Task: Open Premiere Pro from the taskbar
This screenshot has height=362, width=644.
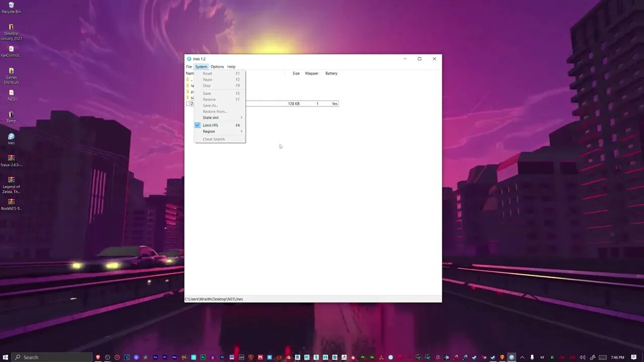Action: click(165, 357)
